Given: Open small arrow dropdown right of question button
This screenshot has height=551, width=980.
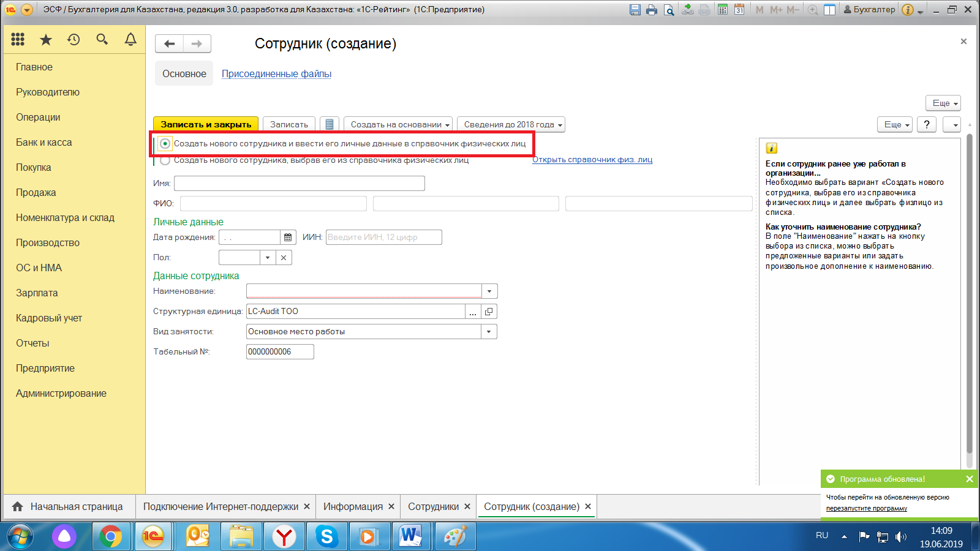Looking at the screenshot, I should [x=952, y=124].
